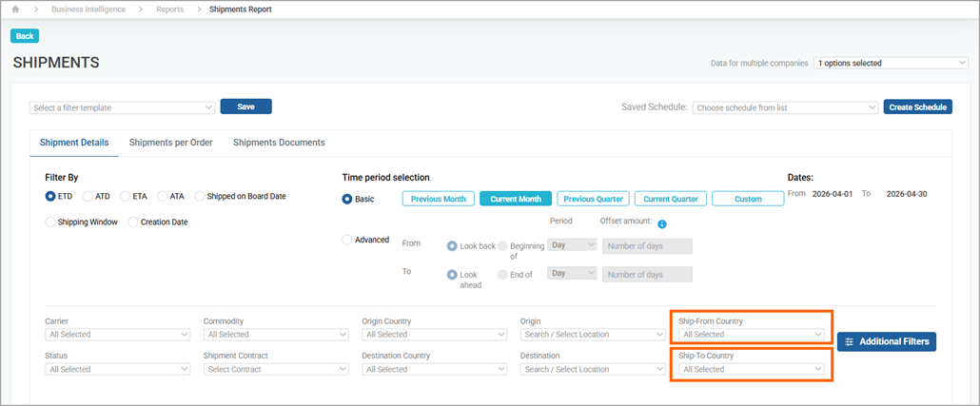Viewport: 980px width, 406px height.
Task: Open the Ship-From Country dropdown
Action: pos(752,335)
